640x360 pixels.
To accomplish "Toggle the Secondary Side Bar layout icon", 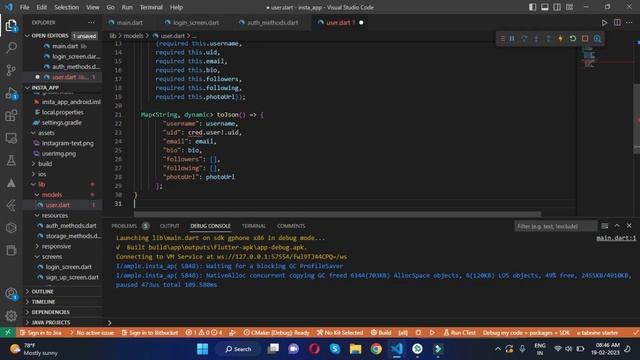I will click(557, 7).
